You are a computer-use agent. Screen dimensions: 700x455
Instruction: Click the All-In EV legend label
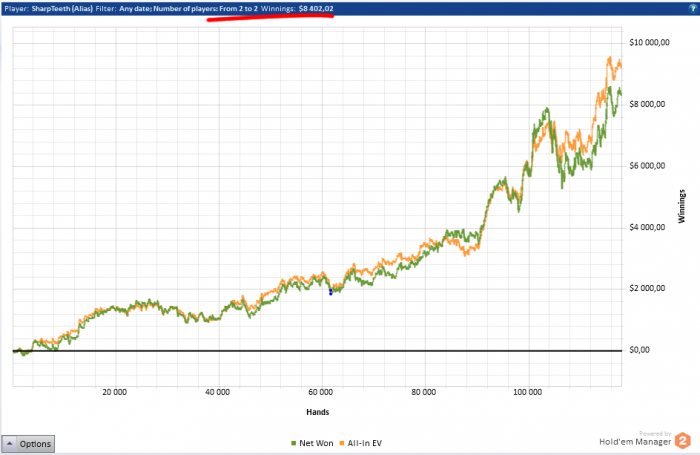coord(365,443)
